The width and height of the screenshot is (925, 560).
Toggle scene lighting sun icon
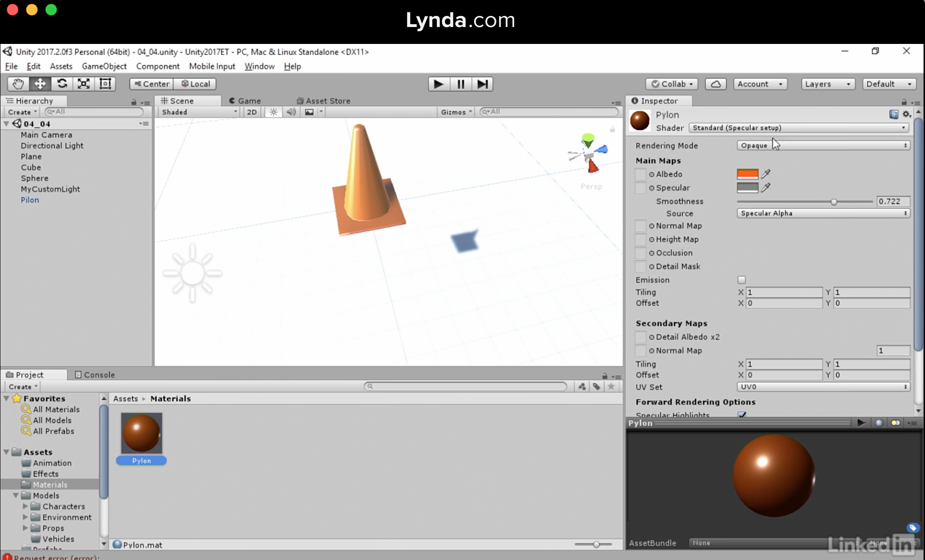click(274, 112)
